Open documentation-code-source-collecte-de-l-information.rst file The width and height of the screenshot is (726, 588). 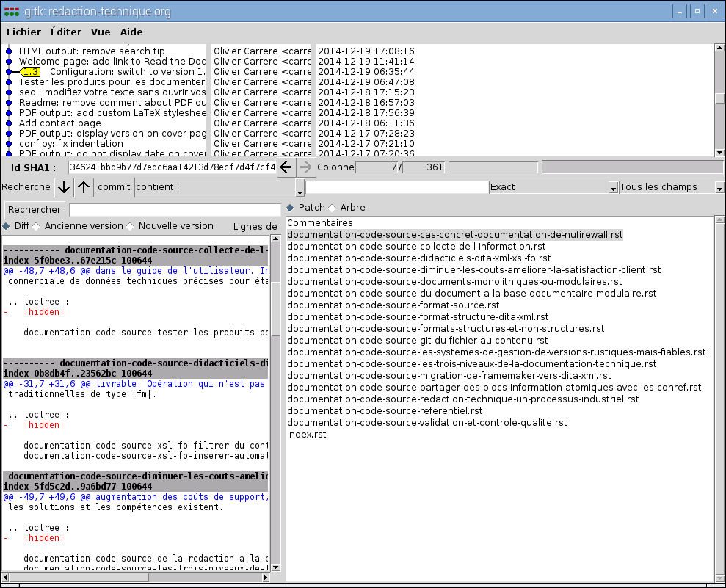tap(416, 247)
